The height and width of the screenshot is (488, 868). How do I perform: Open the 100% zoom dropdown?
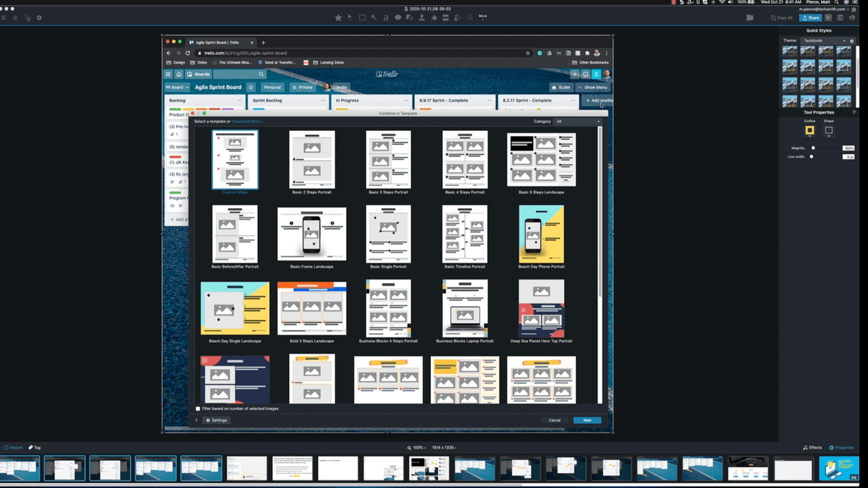point(416,447)
